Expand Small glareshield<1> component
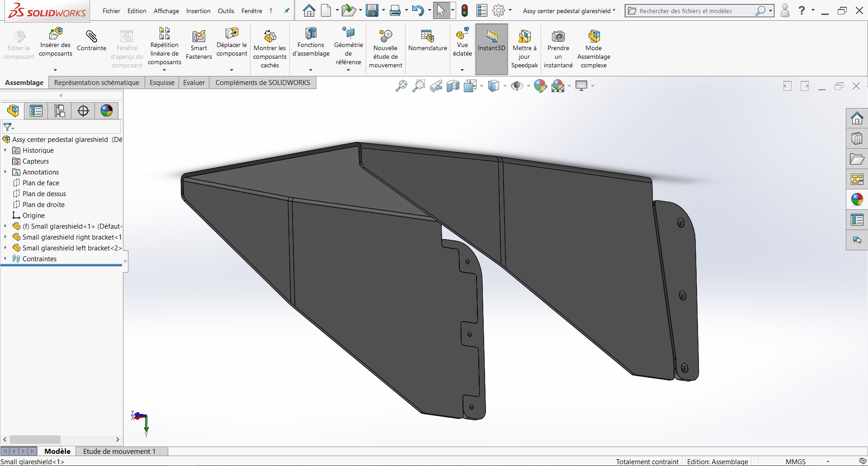Viewport: 868px width, 466px height. (x=5, y=226)
